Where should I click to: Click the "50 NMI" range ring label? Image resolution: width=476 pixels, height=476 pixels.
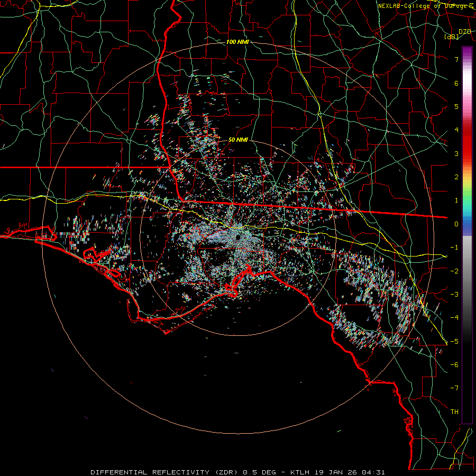point(238,140)
